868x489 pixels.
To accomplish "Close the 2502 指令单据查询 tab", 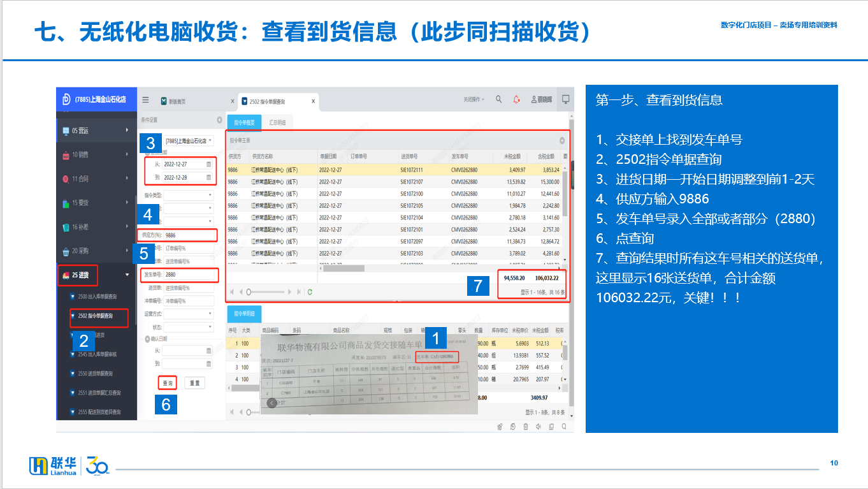I will point(313,101).
